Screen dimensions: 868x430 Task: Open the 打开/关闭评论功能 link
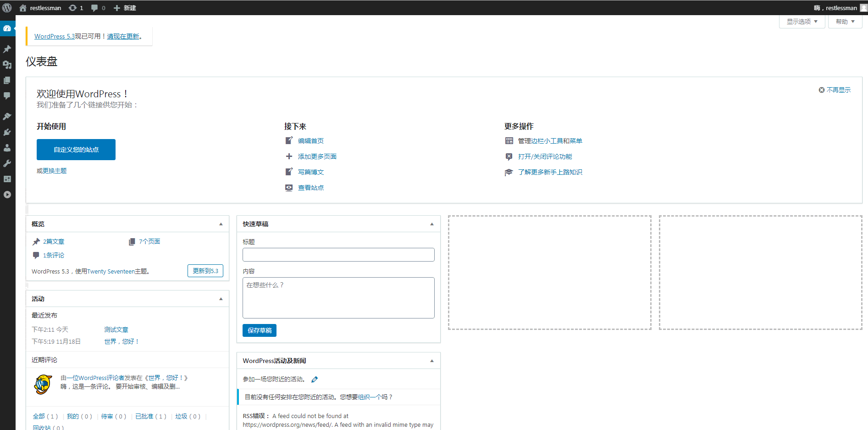(x=545, y=156)
